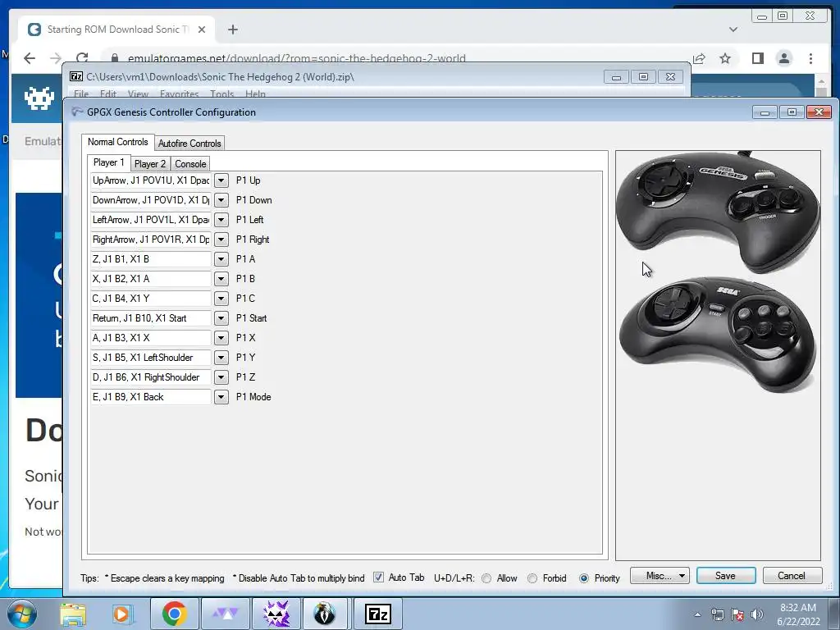Image resolution: width=840 pixels, height=630 pixels.
Task: Open Windows Explorer from taskbar
Action: (73, 614)
